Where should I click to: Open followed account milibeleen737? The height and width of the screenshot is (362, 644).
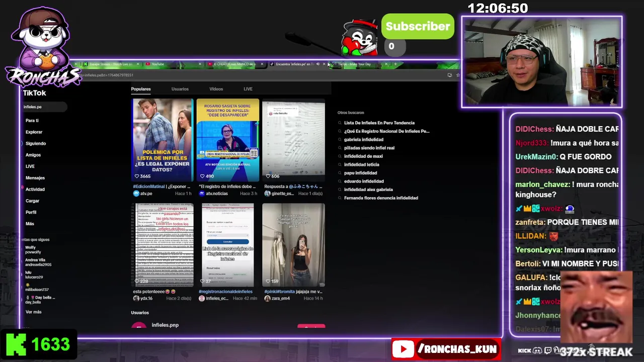pos(37,288)
